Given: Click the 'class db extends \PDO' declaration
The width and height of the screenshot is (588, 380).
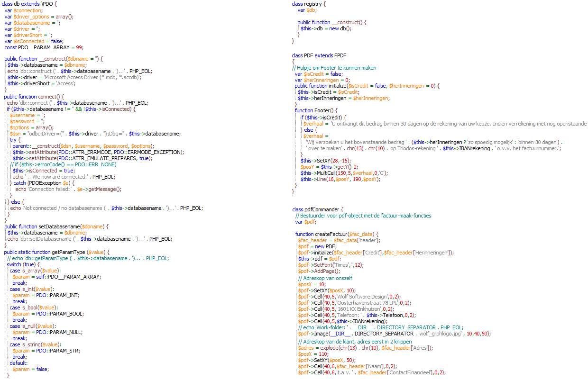Looking at the screenshot, I should (x=29, y=4).
